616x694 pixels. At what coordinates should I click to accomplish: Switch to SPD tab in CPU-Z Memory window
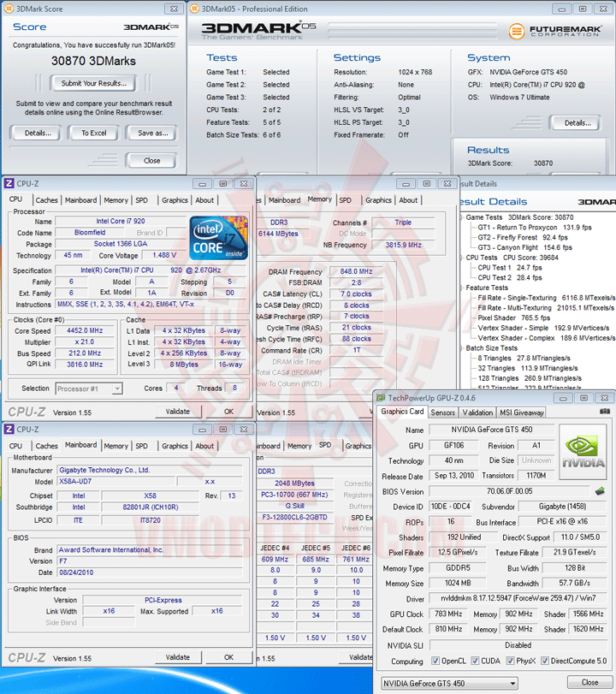[345, 200]
